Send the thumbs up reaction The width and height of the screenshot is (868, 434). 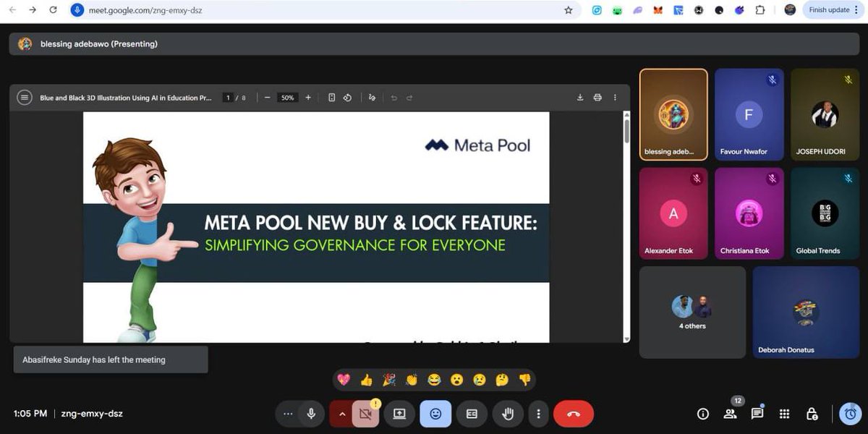[366, 379]
